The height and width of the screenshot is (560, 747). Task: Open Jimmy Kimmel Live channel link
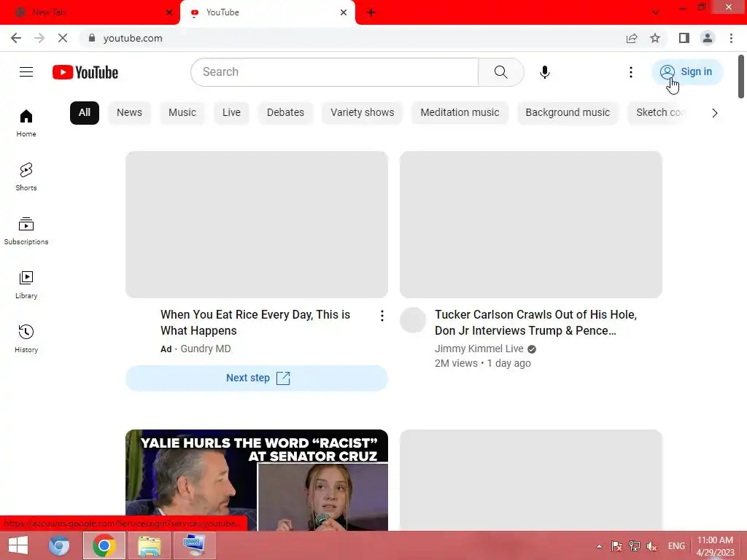pos(479,349)
